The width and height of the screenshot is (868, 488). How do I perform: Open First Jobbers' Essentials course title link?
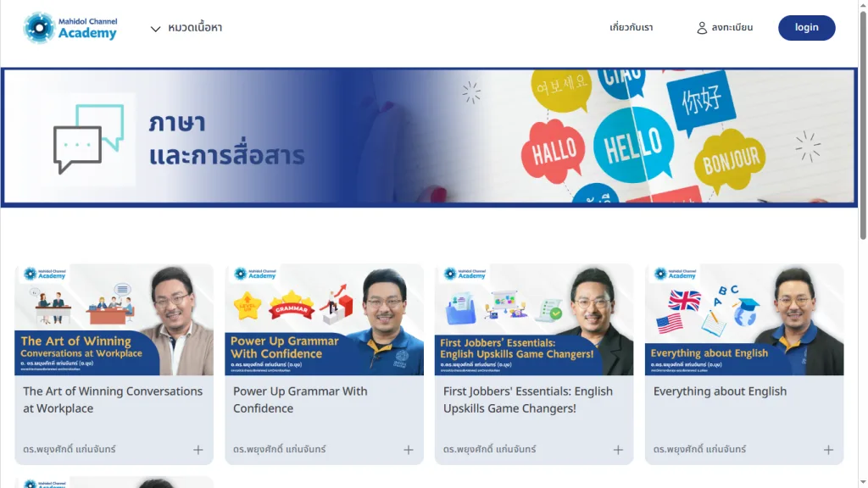point(527,400)
